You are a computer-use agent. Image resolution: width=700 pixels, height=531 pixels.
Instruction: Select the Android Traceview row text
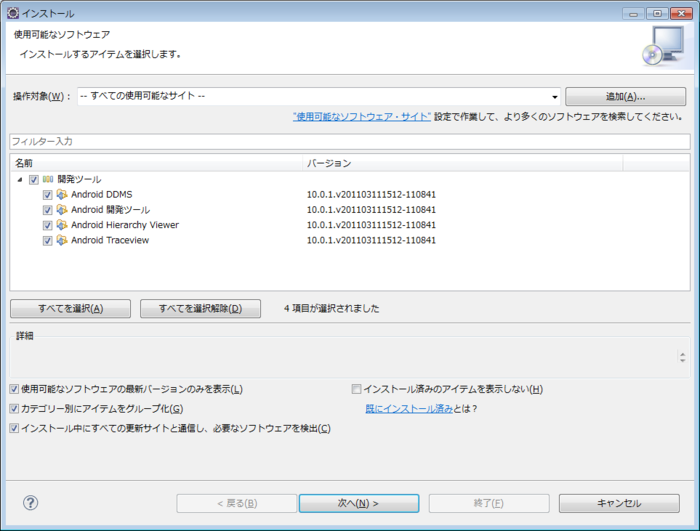(110, 240)
